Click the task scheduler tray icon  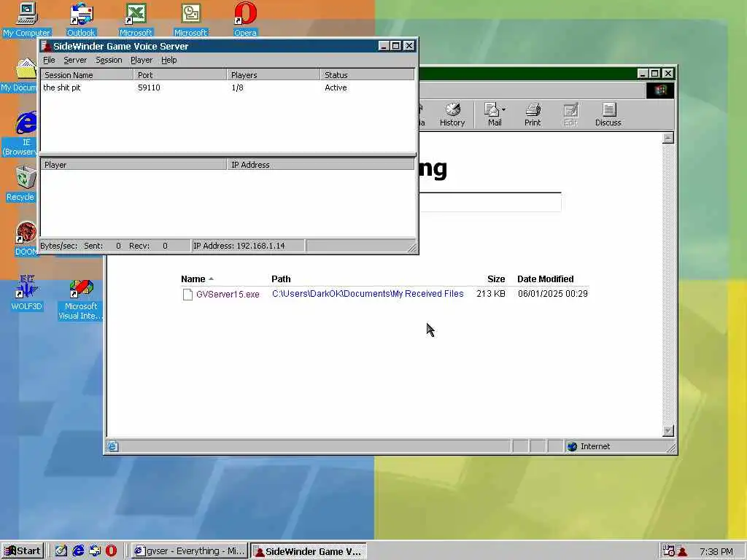(x=668, y=551)
